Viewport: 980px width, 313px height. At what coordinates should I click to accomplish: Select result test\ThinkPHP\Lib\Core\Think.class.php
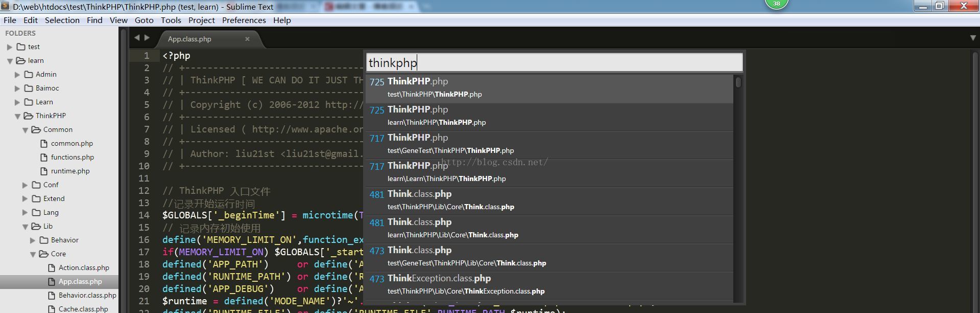[x=549, y=201]
